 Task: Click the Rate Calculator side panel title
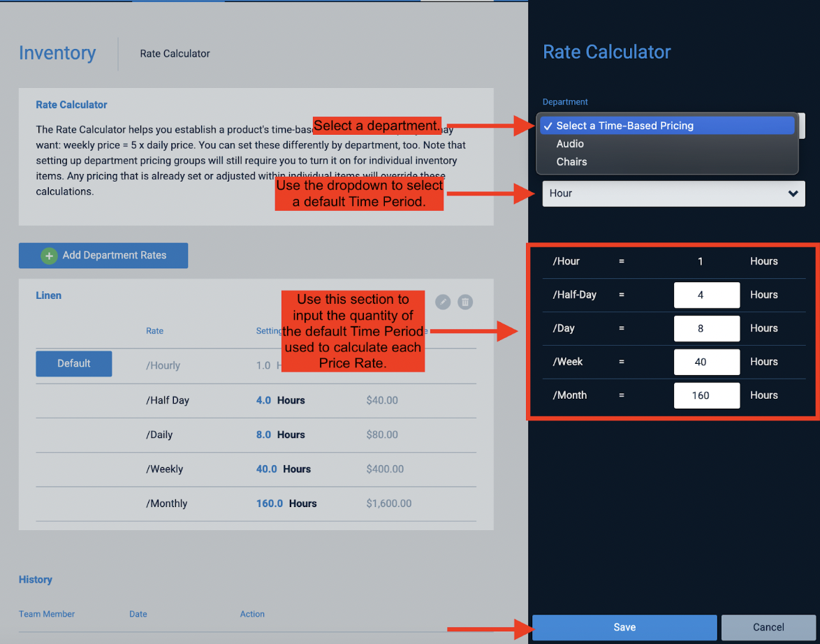pyautogui.click(x=607, y=52)
